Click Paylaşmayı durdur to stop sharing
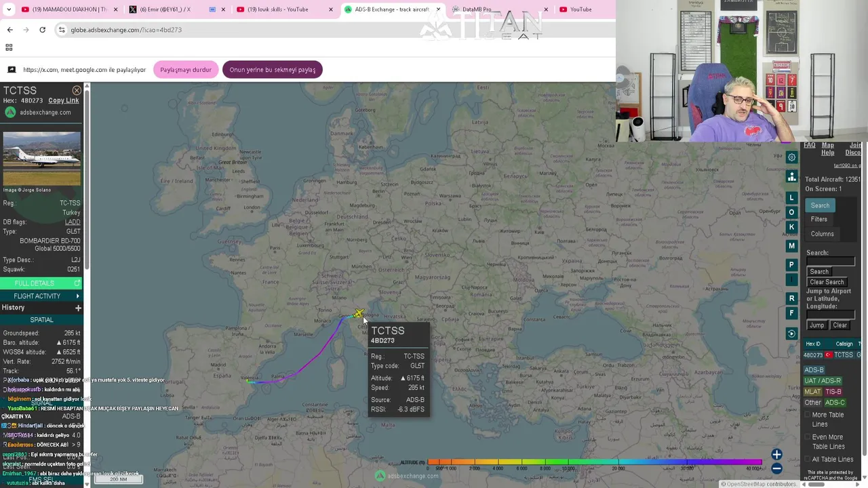Screen dimensions: 868x488 (x=185, y=70)
